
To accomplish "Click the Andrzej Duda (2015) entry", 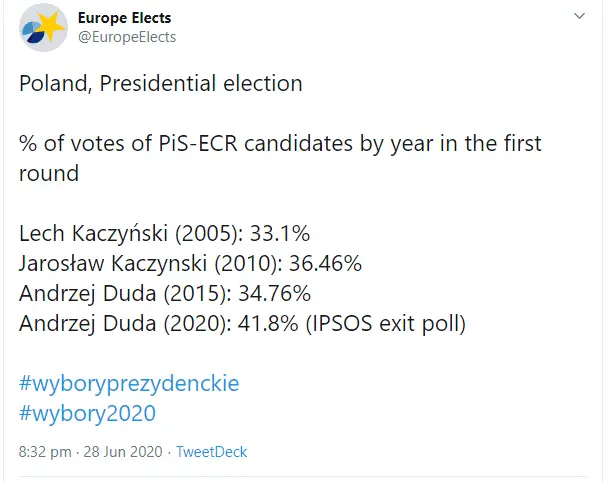I will click(x=125, y=294).
